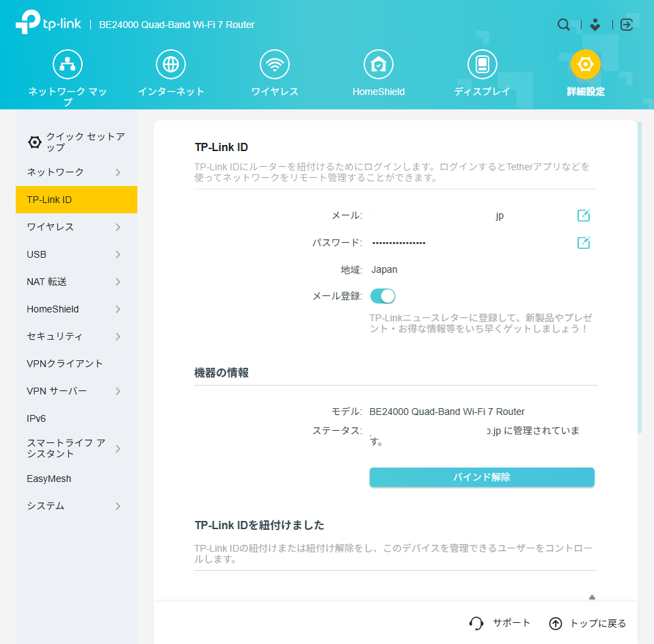This screenshot has height=644, width=654.
Task: Click the モデル value in 機器の情報
Action: (x=447, y=412)
